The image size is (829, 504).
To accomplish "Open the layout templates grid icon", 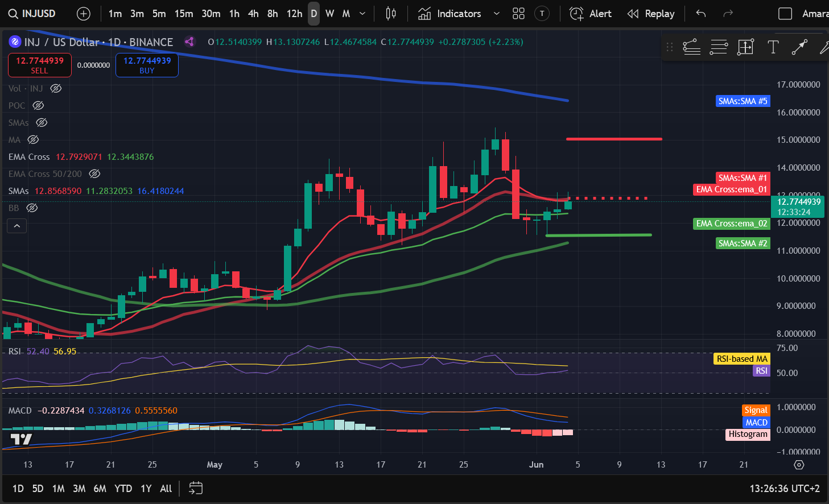I will [518, 14].
